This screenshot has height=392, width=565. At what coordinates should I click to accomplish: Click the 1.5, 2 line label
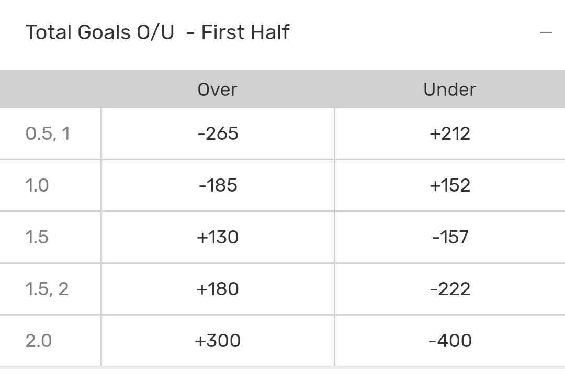coord(47,289)
